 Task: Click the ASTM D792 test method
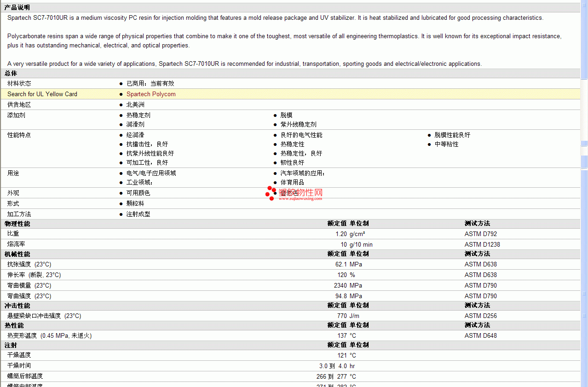click(x=481, y=234)
